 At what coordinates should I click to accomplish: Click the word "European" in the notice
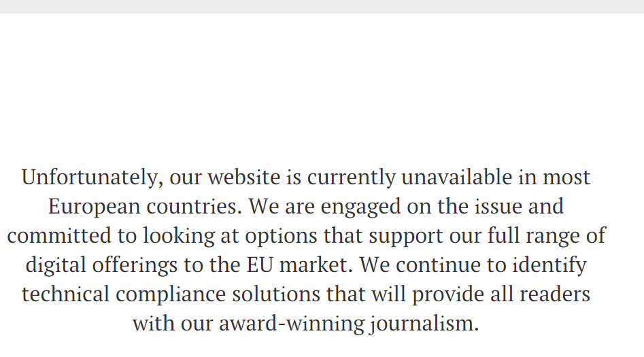click(95, 207)
